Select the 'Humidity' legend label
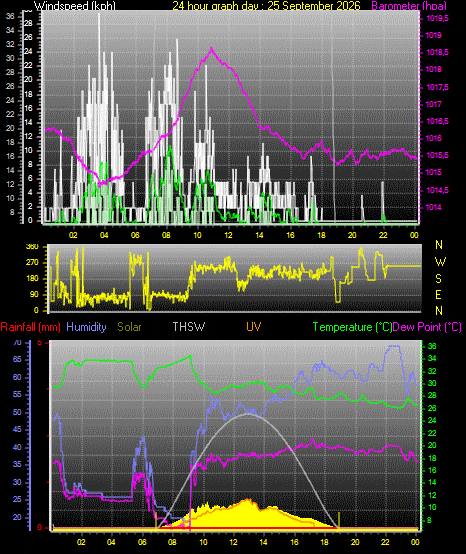The height and width of the screenshot is (554, 466). point(86,327)
